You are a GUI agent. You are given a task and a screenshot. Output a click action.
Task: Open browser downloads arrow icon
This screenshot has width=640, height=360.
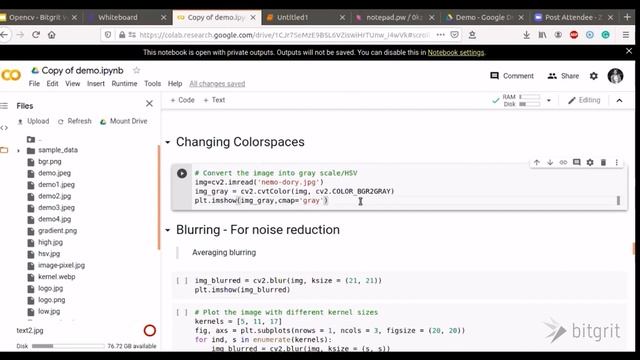click(527, 35)
